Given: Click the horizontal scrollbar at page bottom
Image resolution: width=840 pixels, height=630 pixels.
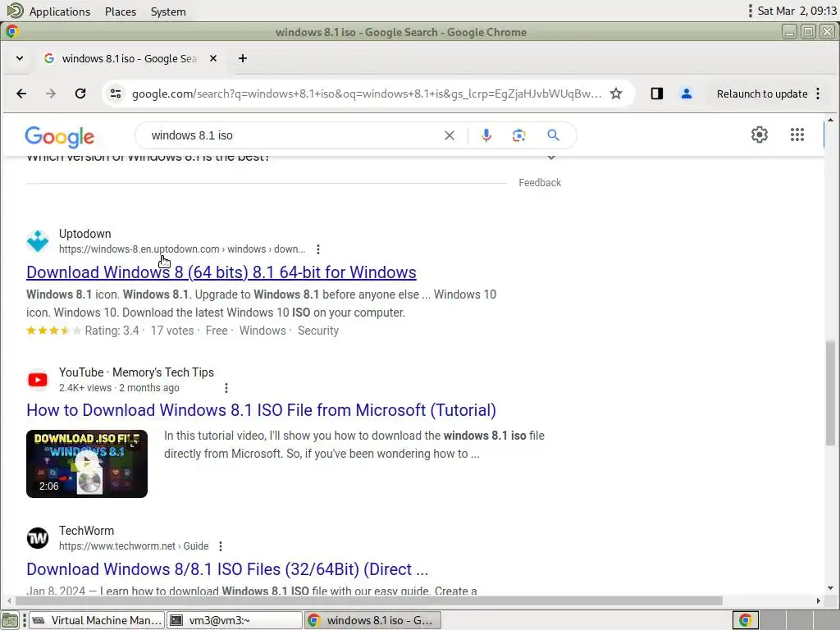Looking at the screenshot, I should [x=368, y=601].
